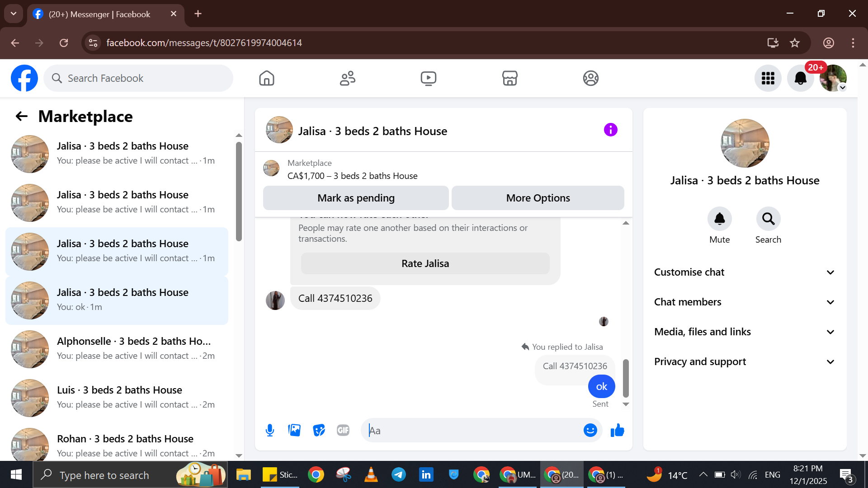Click More Options button
Screen dimensions: 868x488
(538, 198)
